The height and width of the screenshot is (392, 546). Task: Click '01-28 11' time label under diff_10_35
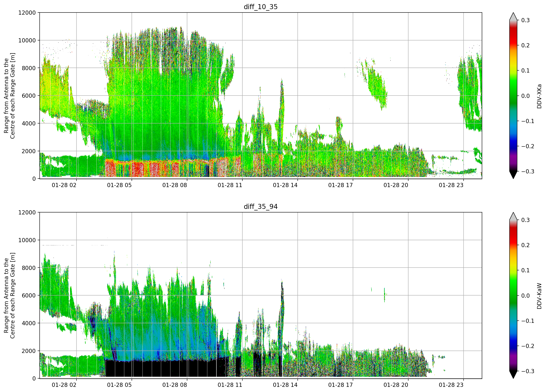tap(230, 185)
